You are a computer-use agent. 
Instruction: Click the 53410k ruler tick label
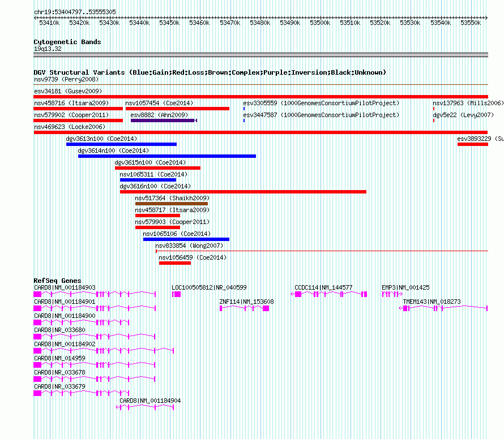coord(49,23)
